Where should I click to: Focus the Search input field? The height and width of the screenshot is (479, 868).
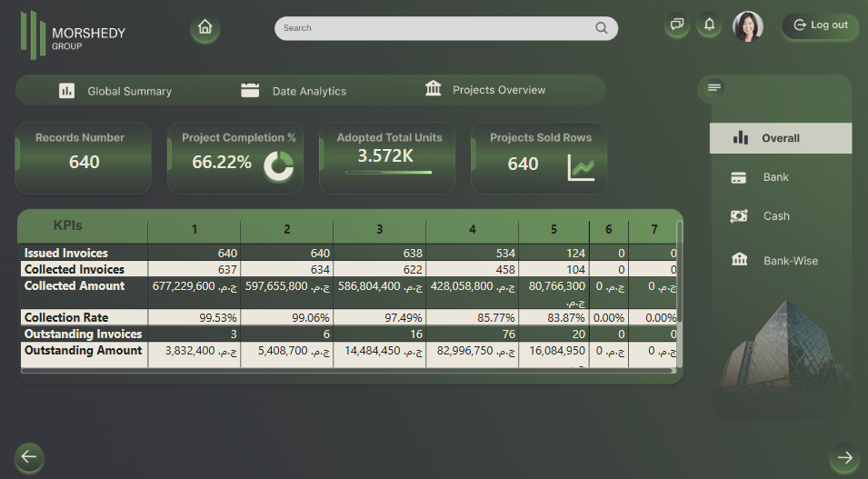446,28
